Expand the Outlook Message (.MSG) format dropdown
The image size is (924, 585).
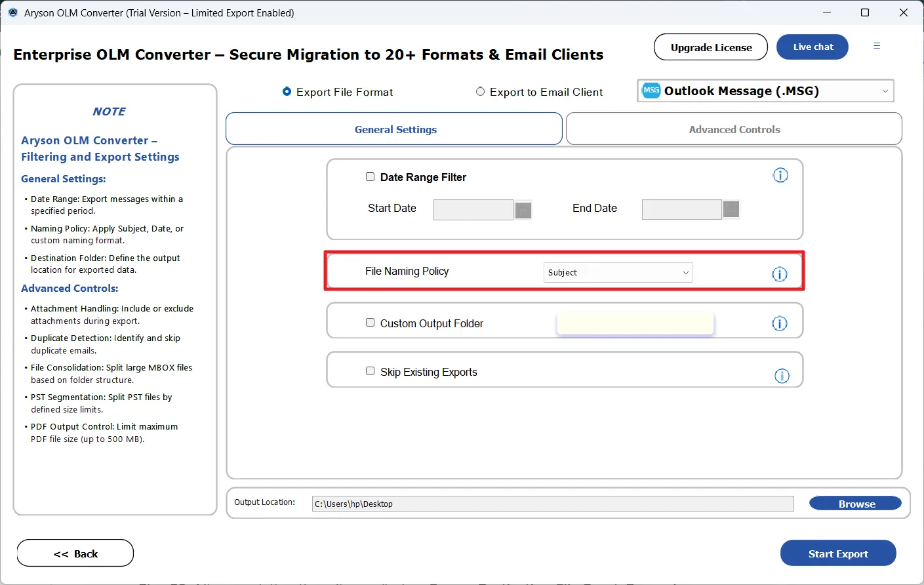pyautogui.click(x=885, y=91)
